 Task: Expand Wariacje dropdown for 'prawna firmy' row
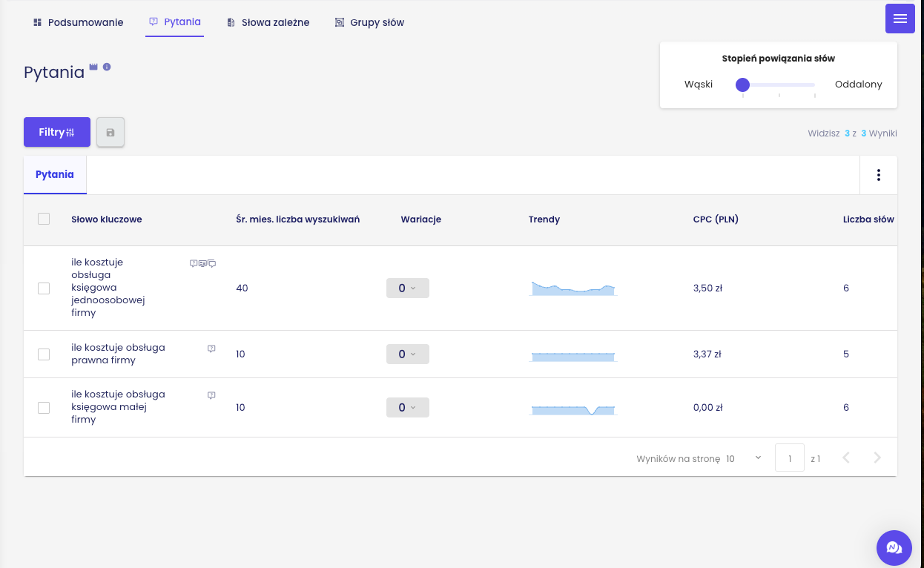coord(407,354)
